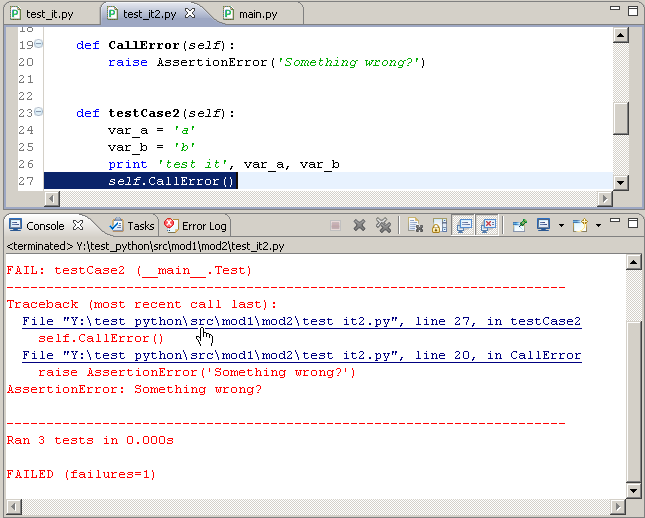645x518 pixels.
Task: Click 'AssertionError: Something wrong?' console line
Action: [x=134, y=389]
